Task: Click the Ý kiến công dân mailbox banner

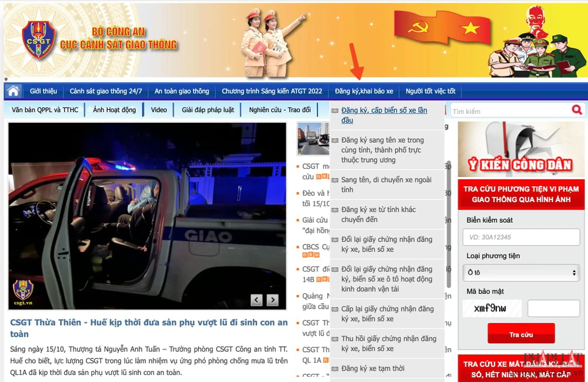Action: (x=521, y=149)
